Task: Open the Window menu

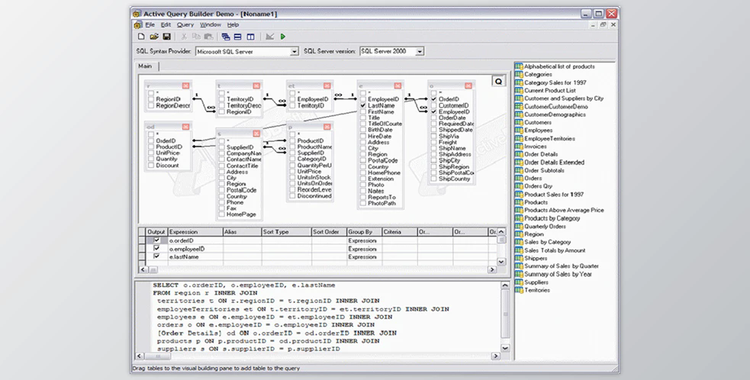Action: (x=210, y=25)
